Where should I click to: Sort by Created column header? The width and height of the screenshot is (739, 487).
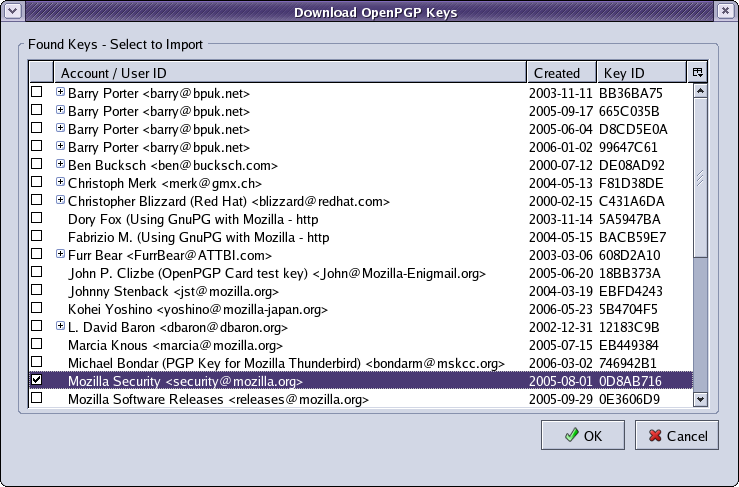(562, 73)
